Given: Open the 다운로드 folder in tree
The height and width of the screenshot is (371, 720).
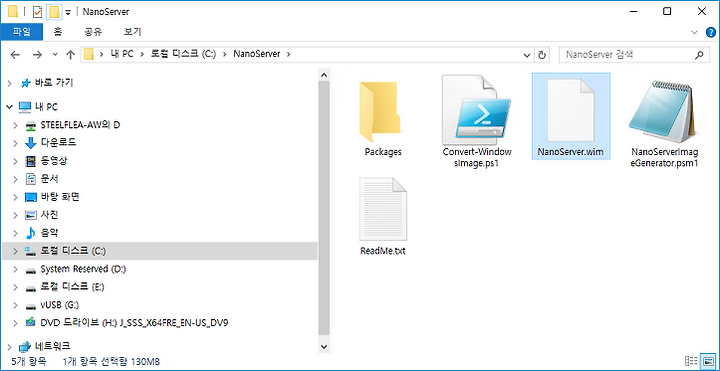Looking at the screenshot, I should 58,143.
